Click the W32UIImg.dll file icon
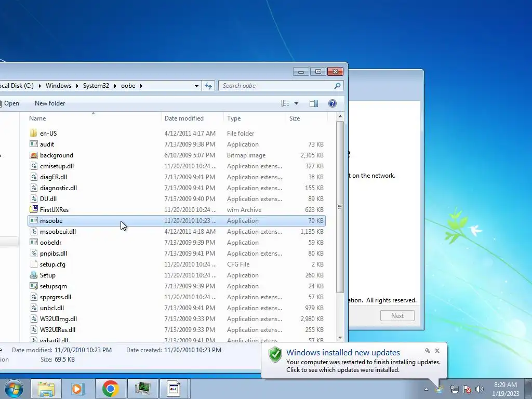Viewport: 532px width, 399px height. [x=34, y=318]
